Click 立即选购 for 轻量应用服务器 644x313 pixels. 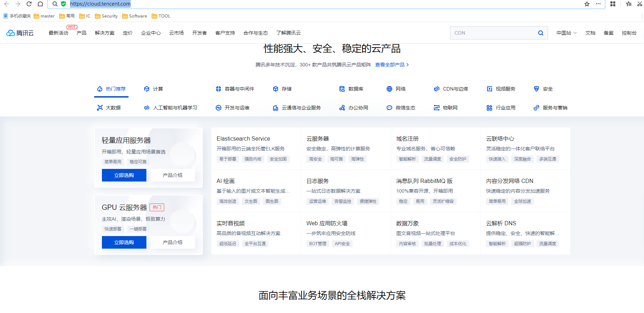(124, 175)
